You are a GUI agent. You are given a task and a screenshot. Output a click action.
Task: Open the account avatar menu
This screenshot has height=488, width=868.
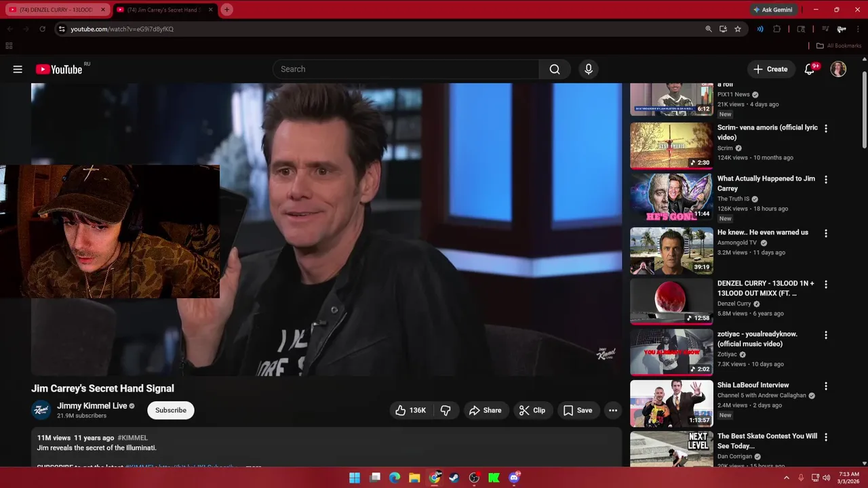[839, 69]
